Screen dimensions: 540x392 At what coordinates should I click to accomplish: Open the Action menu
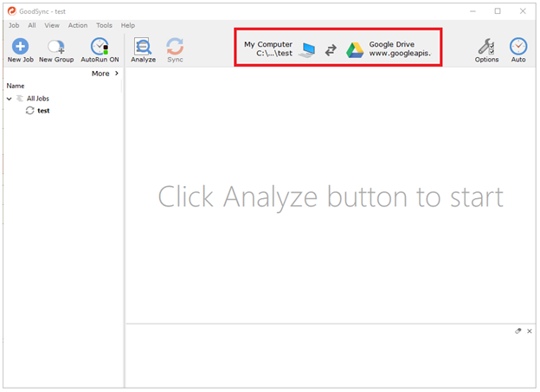click(78, 25)
